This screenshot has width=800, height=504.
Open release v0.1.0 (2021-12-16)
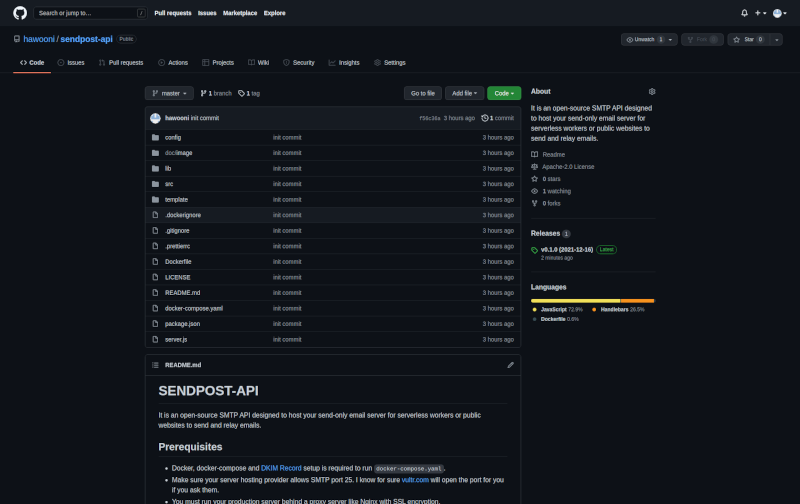[x=567, y=250]
